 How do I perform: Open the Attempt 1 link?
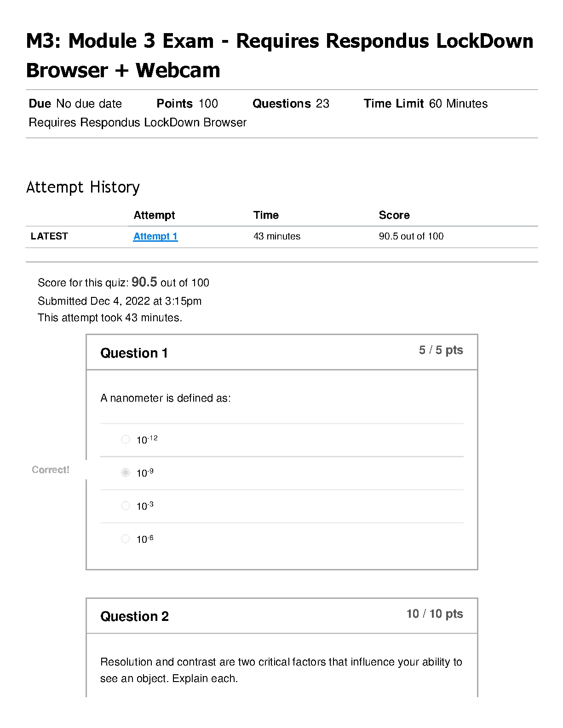155,236
